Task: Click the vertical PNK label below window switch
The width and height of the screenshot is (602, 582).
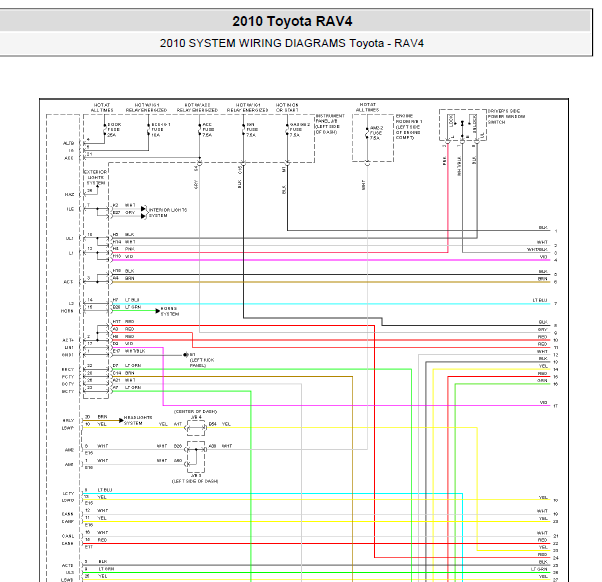Action: [x=445, y=160]
